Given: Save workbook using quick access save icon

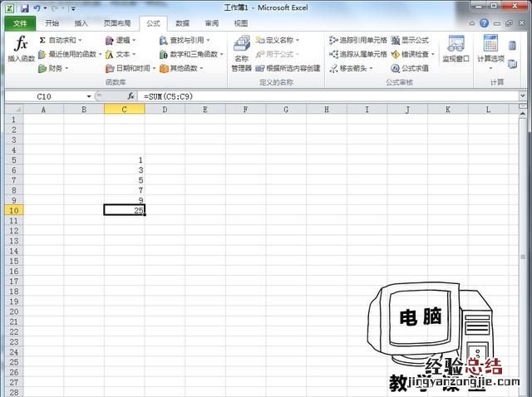Looking at the screenshot, I should [x=25, y=7].
